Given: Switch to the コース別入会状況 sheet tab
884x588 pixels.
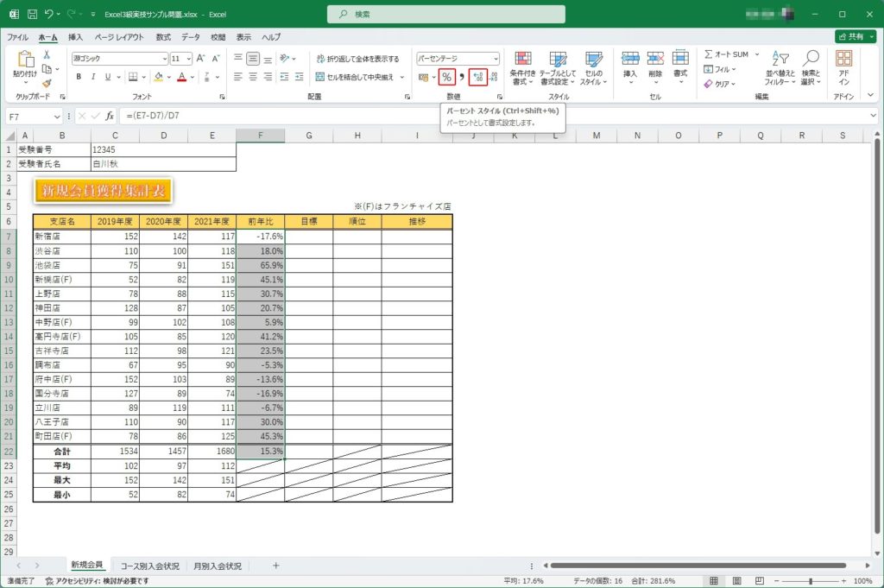Looking at the screenshot, I should coord(150,566).
